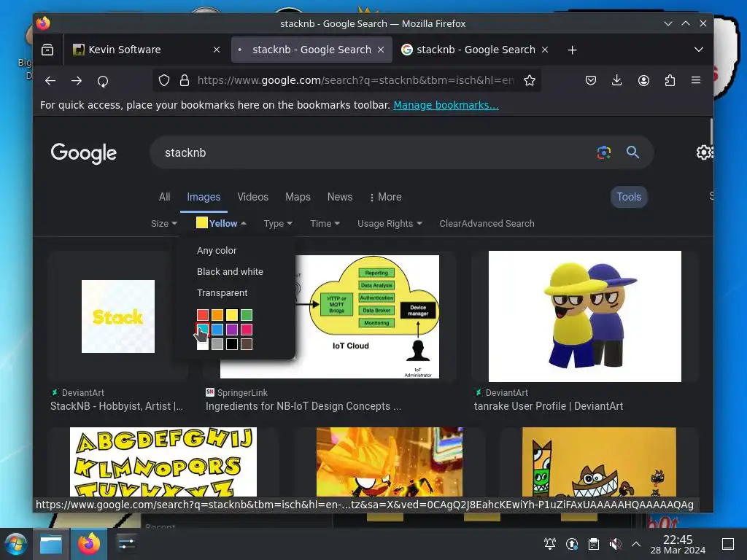This screenshot has height=560, width=747.
Task: Switch to the last stacknb Google Search tab
Action: (475, 50)
